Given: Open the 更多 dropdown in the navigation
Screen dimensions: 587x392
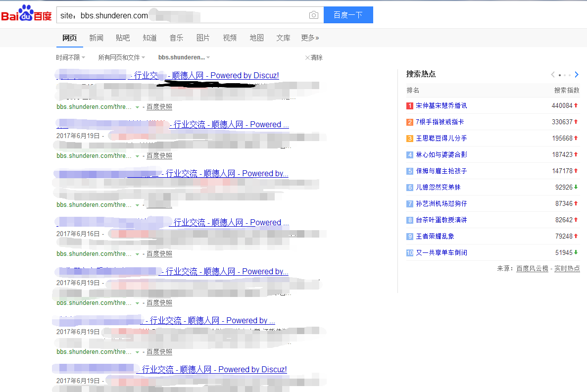Looking at the screenshot, I should 309,38.
